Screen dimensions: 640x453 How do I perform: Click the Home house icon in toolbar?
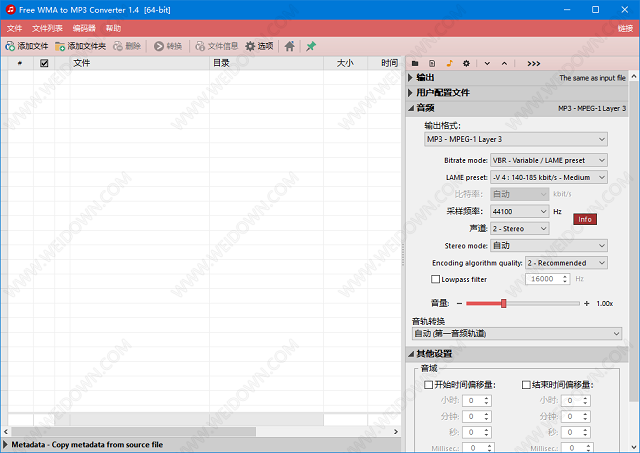tap(289, 46)
